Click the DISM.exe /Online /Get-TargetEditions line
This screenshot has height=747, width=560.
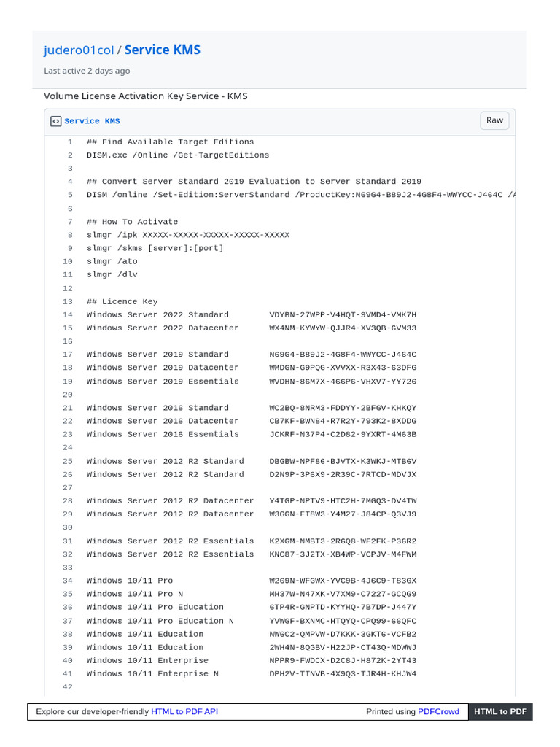[178, 155]
